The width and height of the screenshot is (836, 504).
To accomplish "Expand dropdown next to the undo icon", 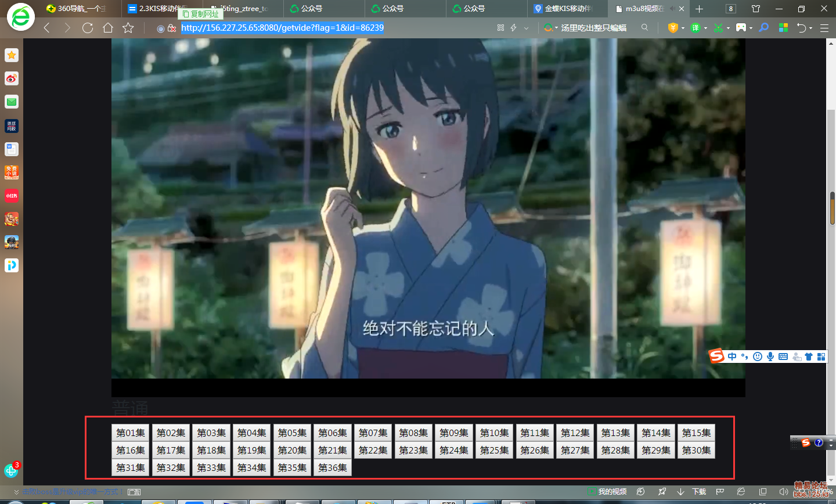I will pos(811,28).
